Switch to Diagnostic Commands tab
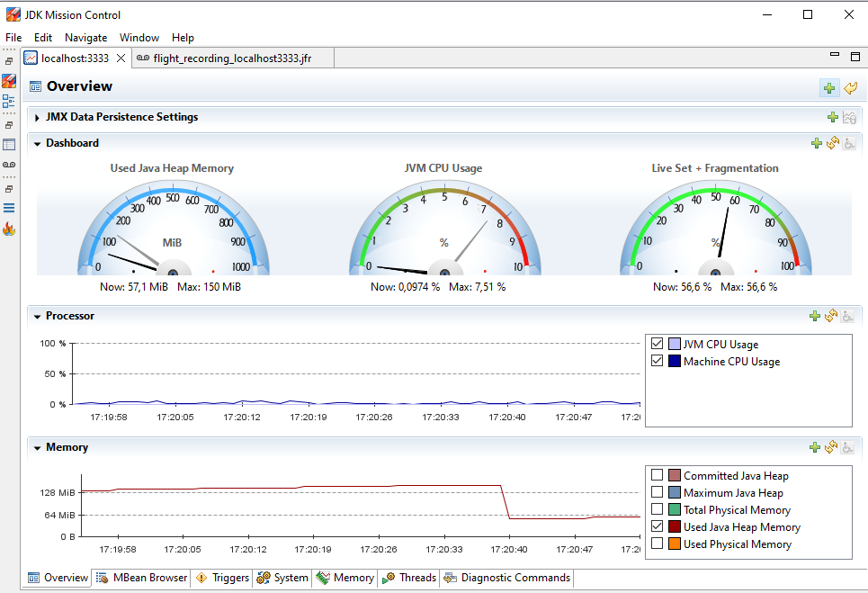The width and height of the screenshot is (868, 593). (507, 578)
